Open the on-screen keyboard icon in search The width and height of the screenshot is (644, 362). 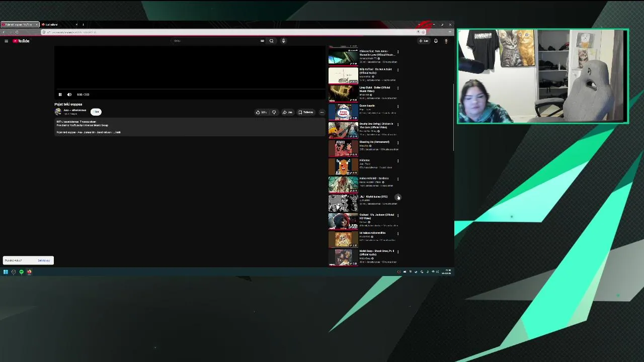(262, 41)
